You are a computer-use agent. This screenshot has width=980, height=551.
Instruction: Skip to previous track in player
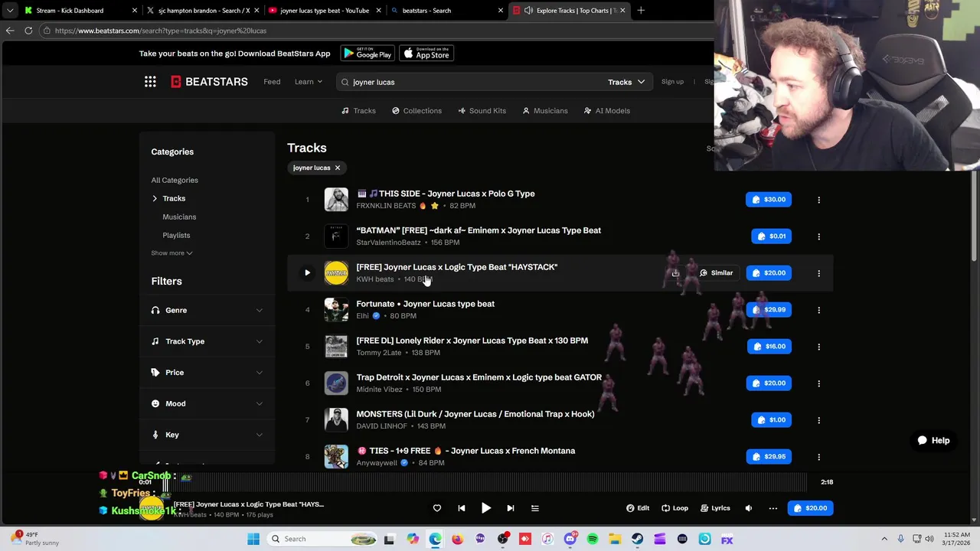point(462,508)
